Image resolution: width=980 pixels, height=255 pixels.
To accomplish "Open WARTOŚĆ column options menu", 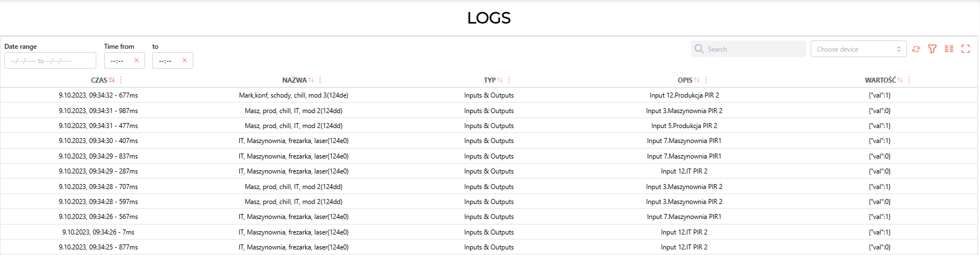I will coord(909,80).
